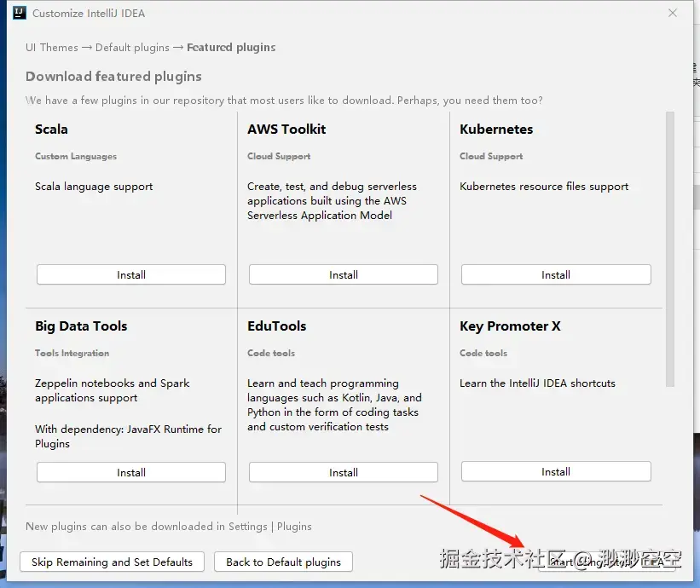Click the plugin list vertical scrollbar
Image resolution: width=700 pixels, height=588 pixels.
(x=669, y=249)
